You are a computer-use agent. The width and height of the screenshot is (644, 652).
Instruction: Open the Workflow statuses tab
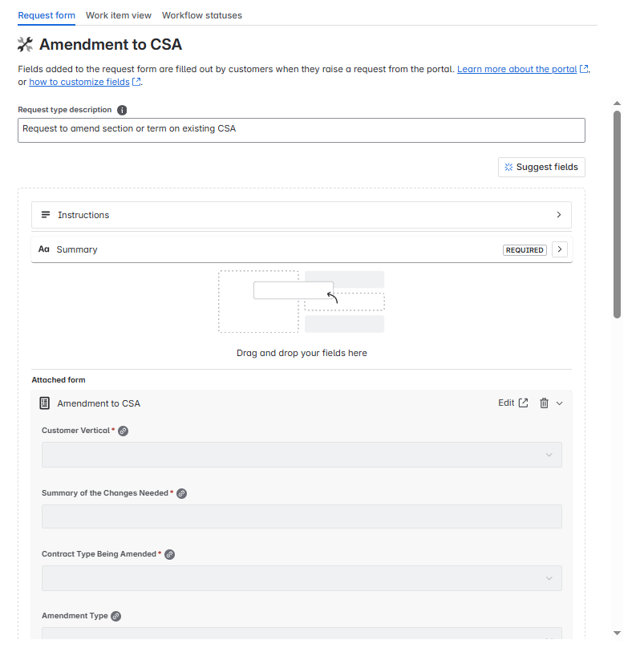[201, 14]
